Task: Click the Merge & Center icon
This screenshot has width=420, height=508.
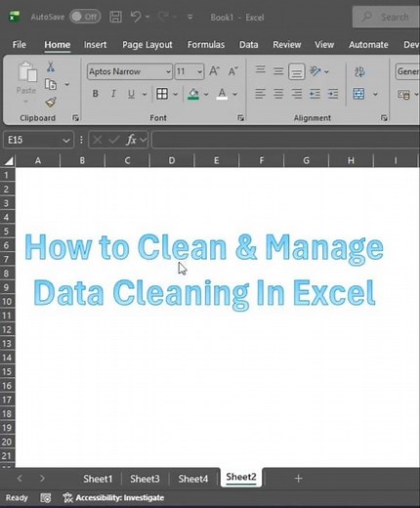Action: point(358,94)
